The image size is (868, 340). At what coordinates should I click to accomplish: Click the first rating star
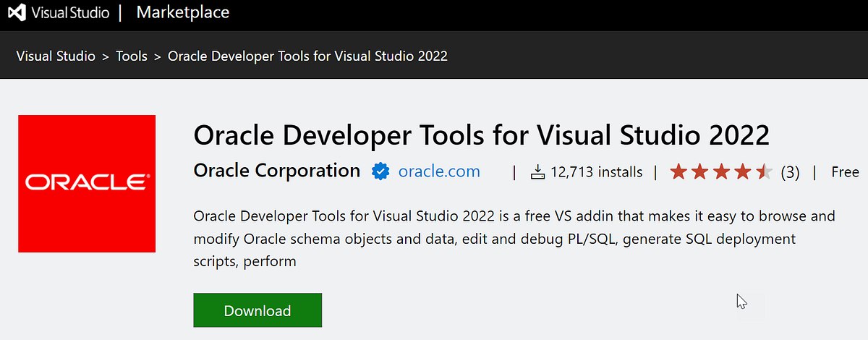(x=678, y=171)
